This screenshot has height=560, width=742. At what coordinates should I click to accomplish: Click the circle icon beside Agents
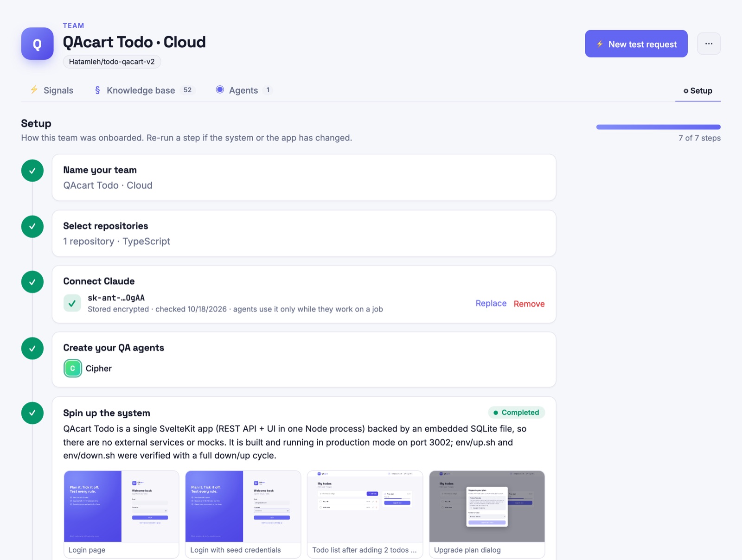click(220, 90)
